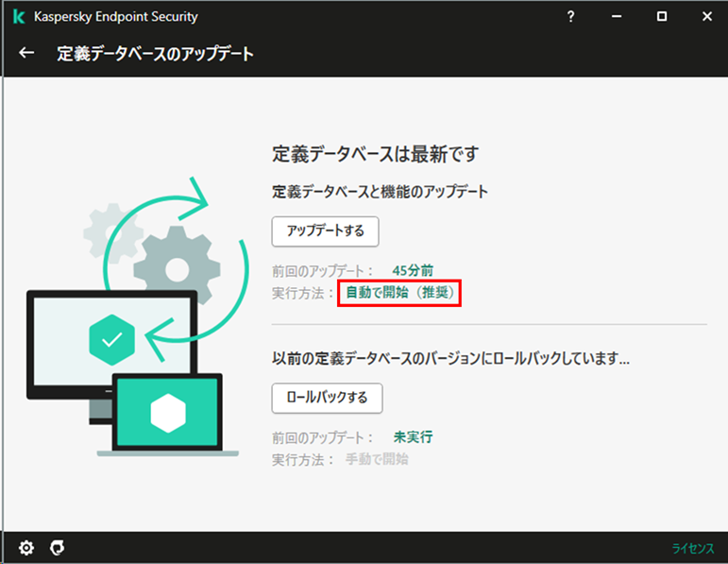Maximize the Kaspersky window
The width and height of the screenshot is (728, 564).
662,17
